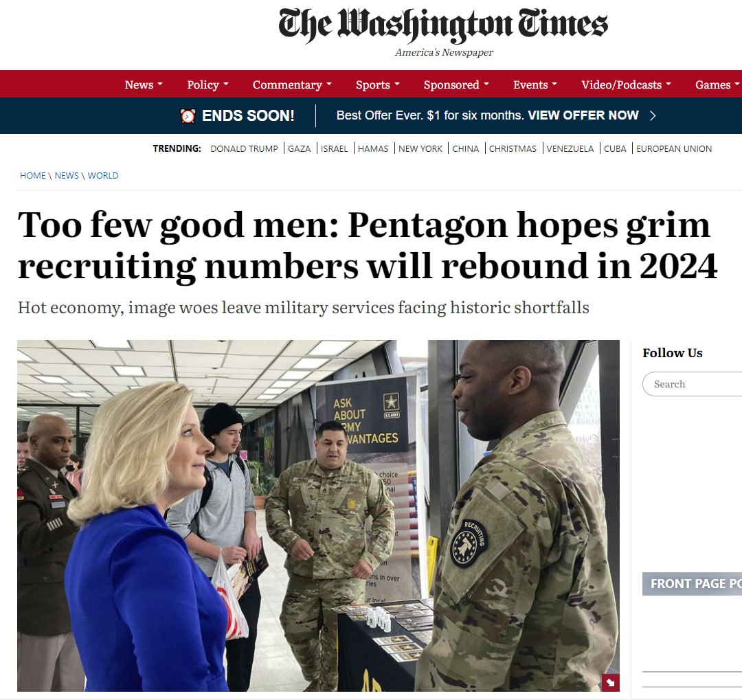Click the arrow chevron after VIEW OFFER NOW
This screenshot has width=742, height=700.
click(653, 115)
